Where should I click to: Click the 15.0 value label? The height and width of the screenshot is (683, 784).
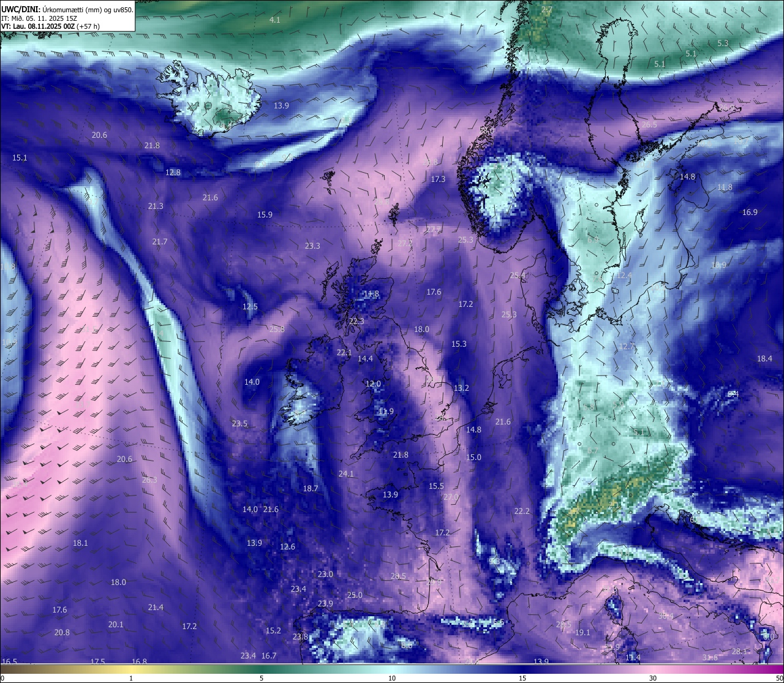(x=473, y=458)
